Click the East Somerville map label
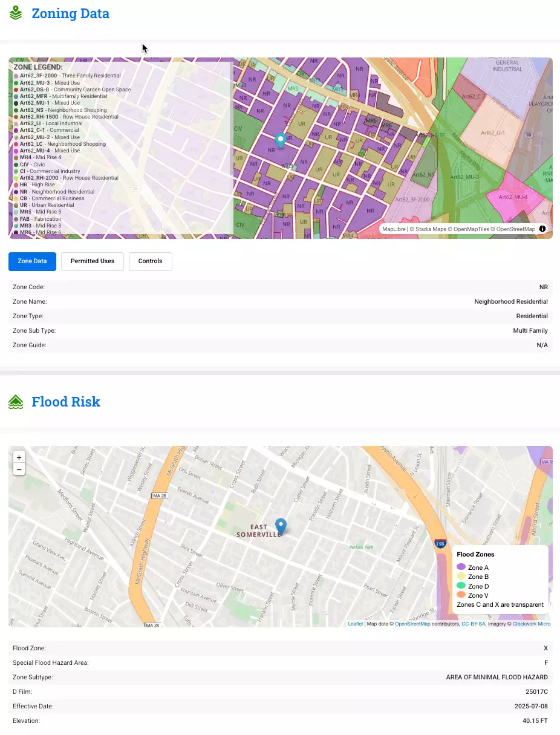Image resolution: width=560 pixels, height=735 pixels. click(x=258, y=531)
